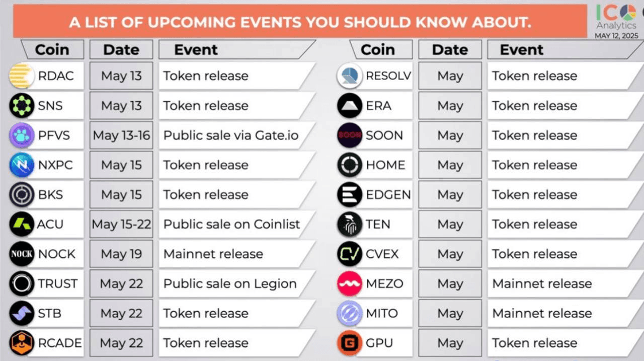Select the RESOLV coin logo

tap(350, 76)
